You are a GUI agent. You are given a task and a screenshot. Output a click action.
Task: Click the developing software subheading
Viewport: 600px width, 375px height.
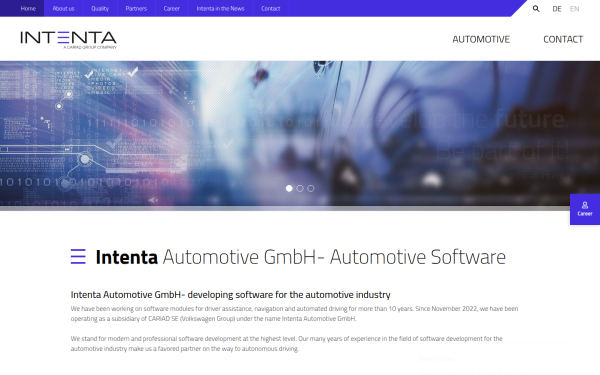coord(230,295)
